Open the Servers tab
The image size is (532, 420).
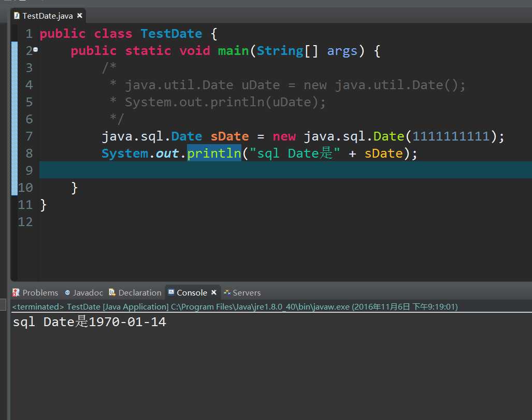point(242,292)
